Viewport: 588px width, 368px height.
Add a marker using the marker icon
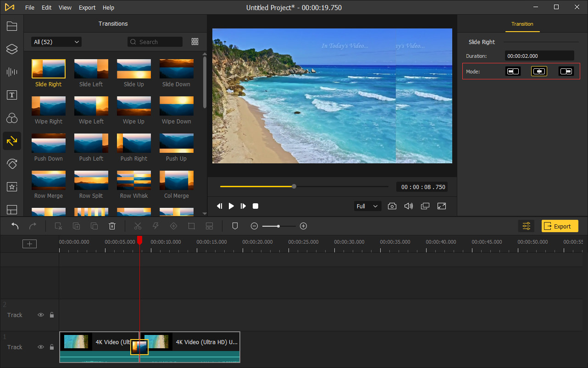[235, 226]
